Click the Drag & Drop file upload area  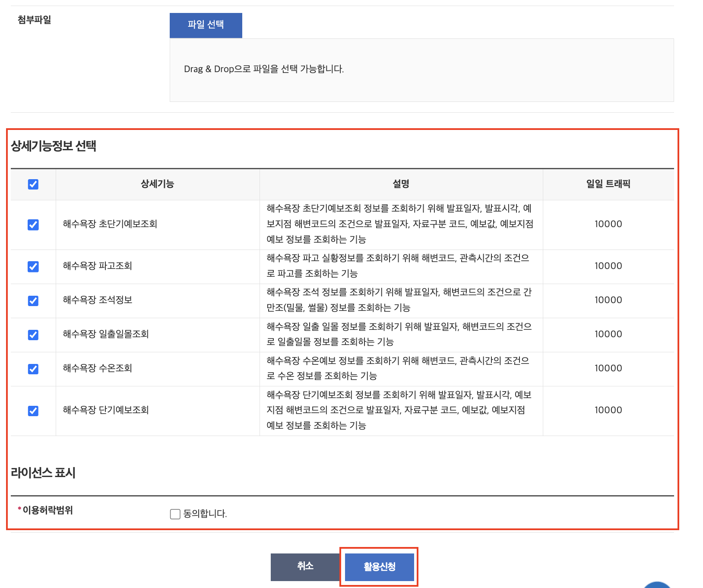pos(421,70)
